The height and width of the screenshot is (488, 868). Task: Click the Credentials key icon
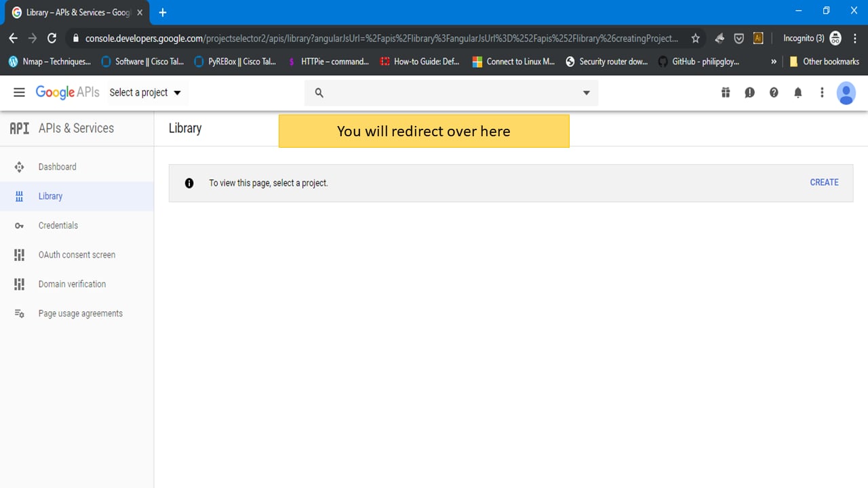[x=19, y=226]
